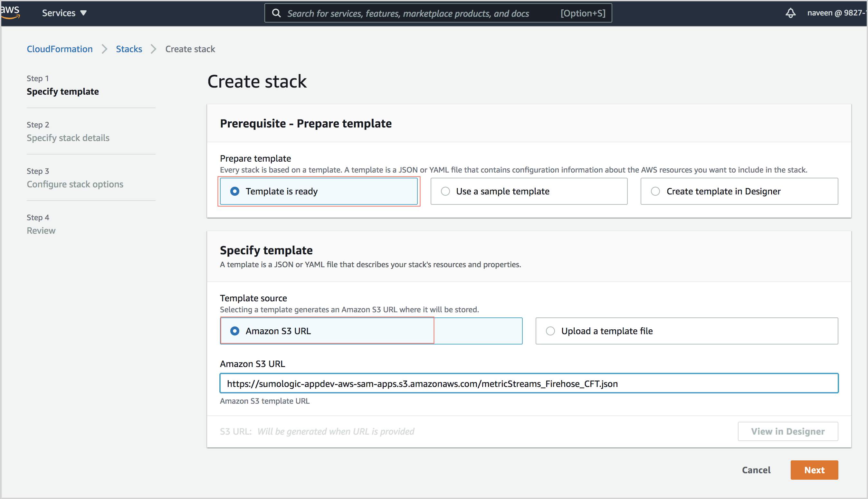Viewport: 868px width, 499px height.
Task: Open the Review step
Action: pos(41,230)
